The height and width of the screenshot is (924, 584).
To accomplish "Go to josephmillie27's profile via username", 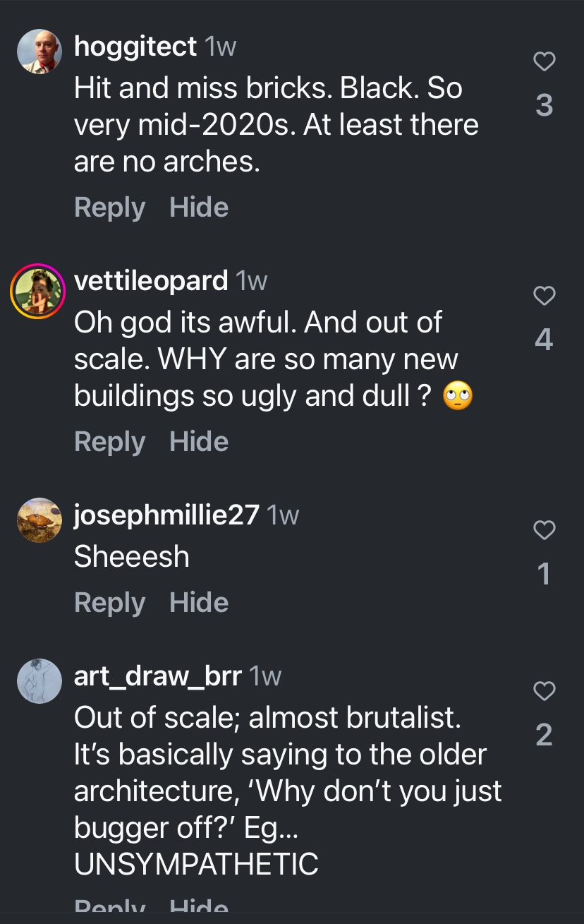I will 166,515.
